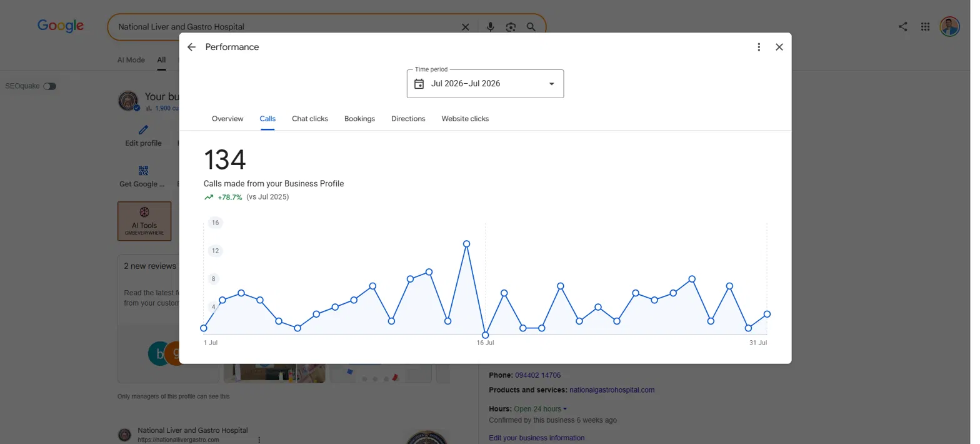Click the peak data point before 16 Jul

click(x=466, y=244)
